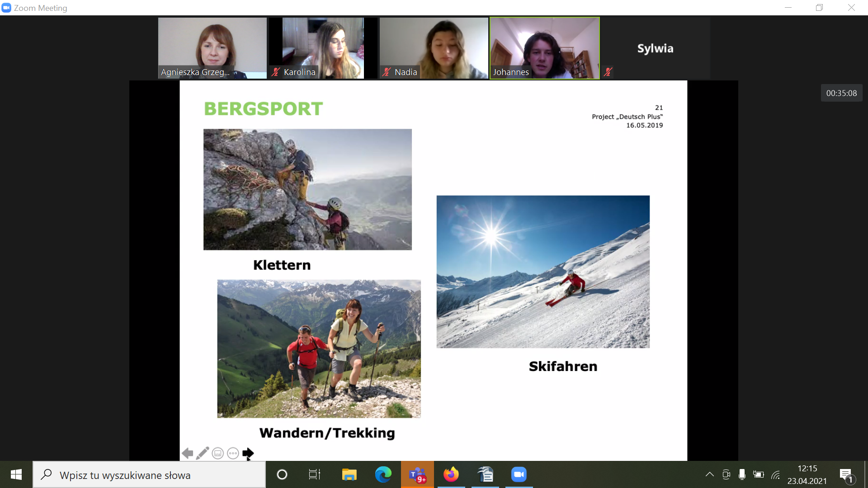Open the more options circle on slide

point(233,453)
